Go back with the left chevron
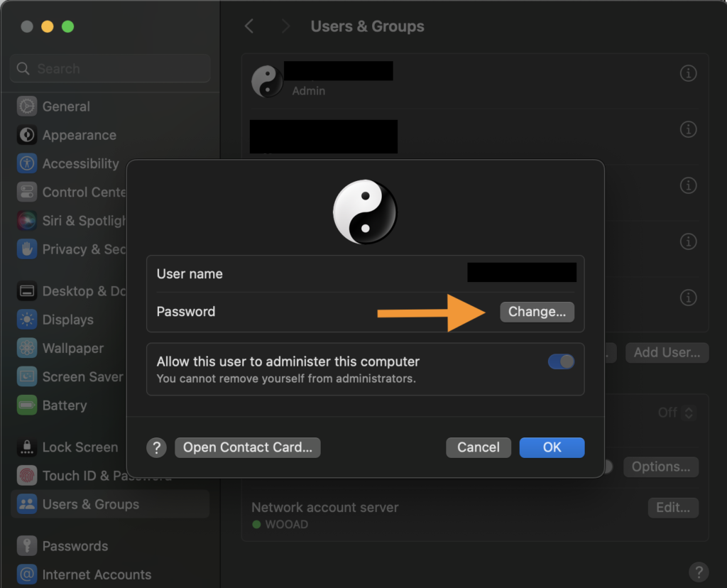This screenshot has height=588, width=727. tap(249, 26)
